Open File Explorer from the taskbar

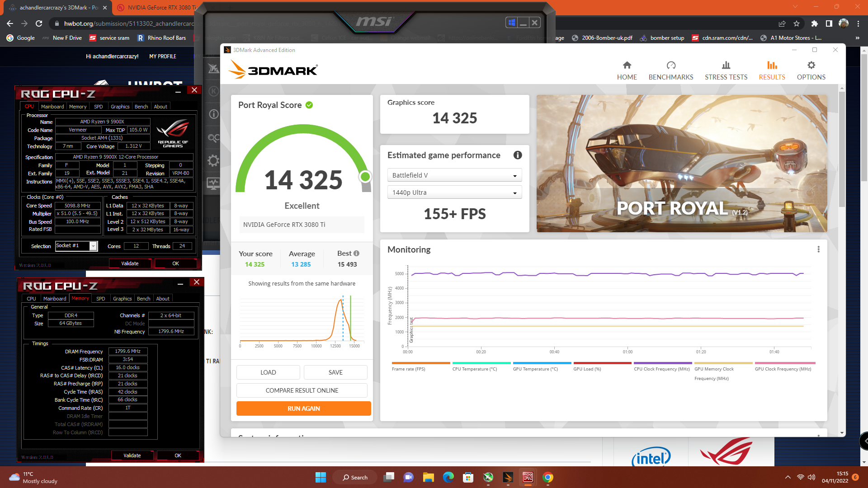pos(428,477)
